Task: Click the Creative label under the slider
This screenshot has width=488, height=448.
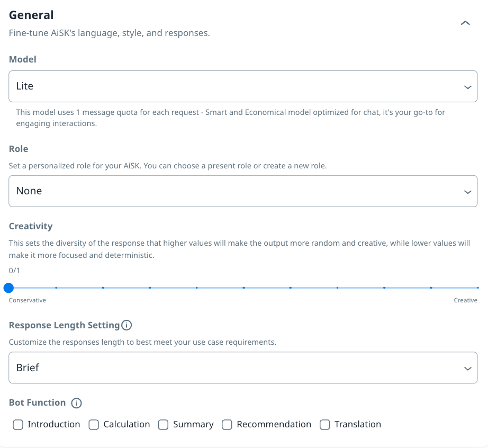Action: [465, 300]
